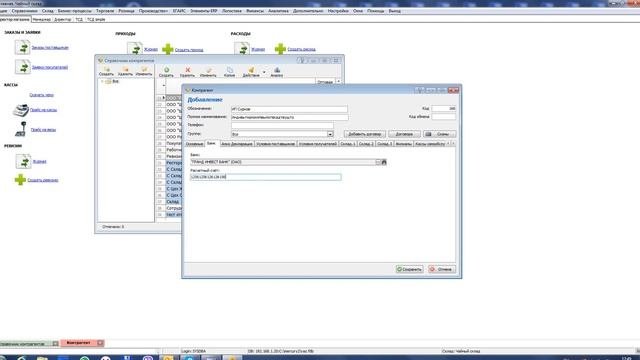Switch to the Склад 1 tab
Viewport: 640px width, 360px height.
[348, 144]
